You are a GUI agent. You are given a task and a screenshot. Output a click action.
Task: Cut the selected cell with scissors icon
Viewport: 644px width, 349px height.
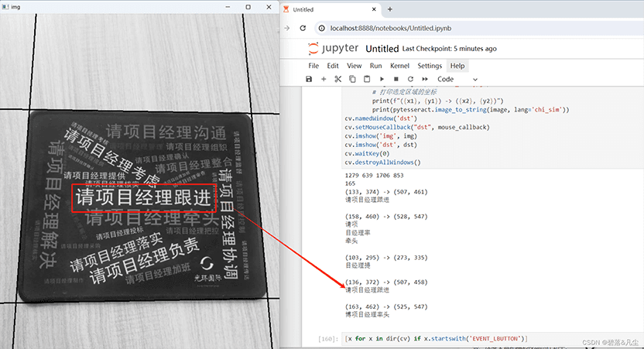pos(338,79)
